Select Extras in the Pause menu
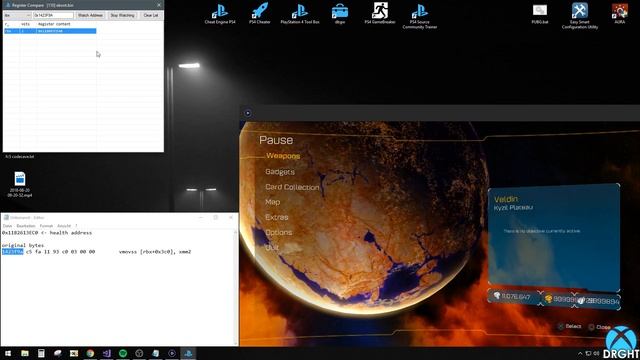 (277, 217)
